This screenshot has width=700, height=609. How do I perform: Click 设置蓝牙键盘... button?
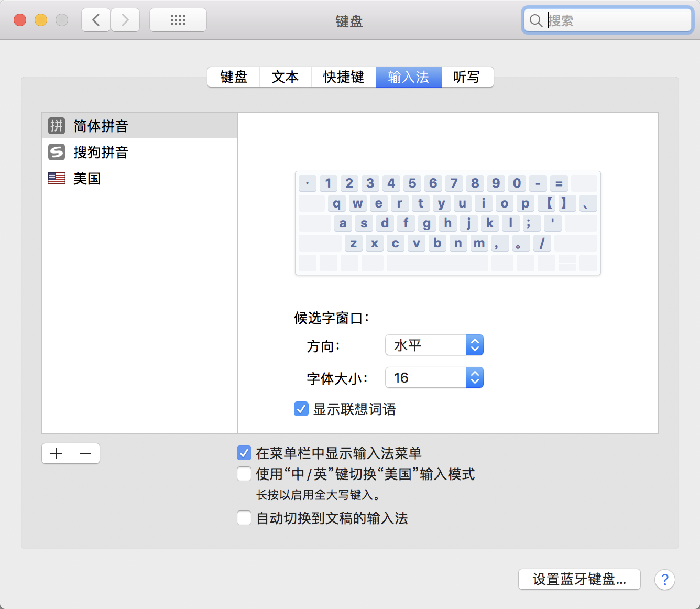[579, 579]
